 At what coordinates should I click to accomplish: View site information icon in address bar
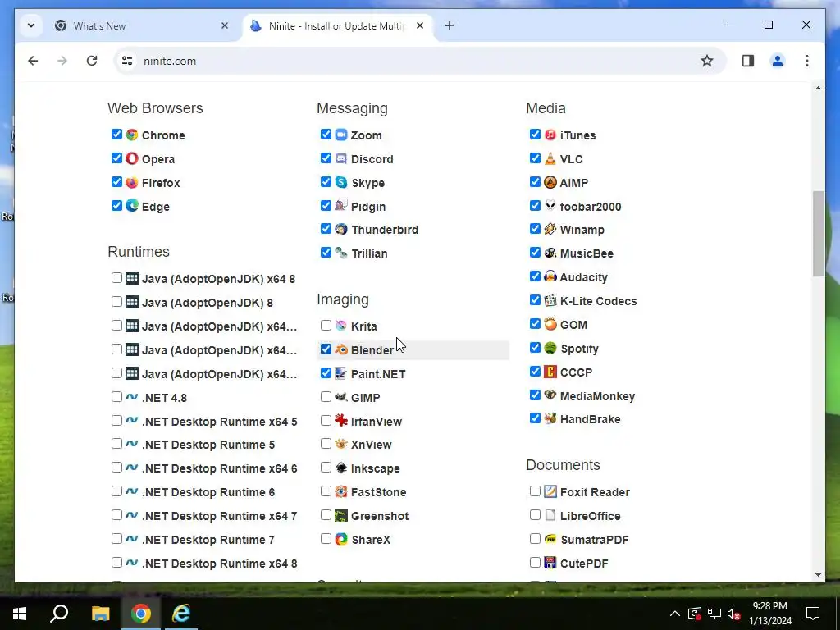coord(127,61)
